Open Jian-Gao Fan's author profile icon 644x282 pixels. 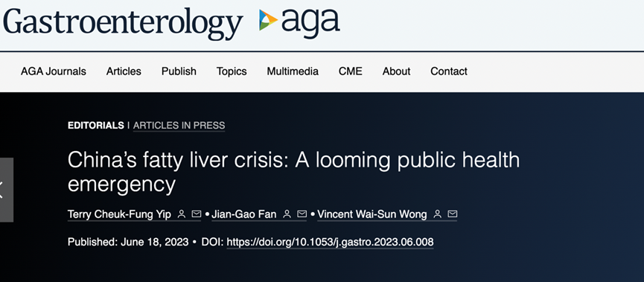click(287, 214)
